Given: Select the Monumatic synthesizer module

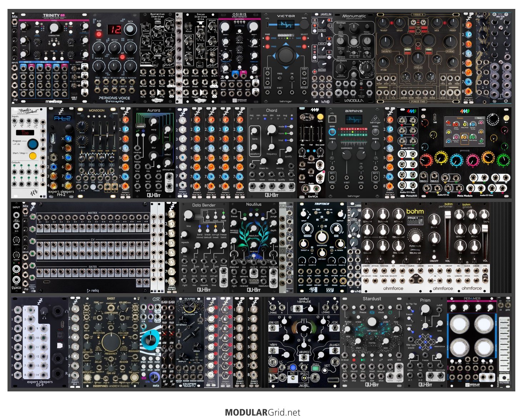Looking at the screenshot, I should coord(354,58).
